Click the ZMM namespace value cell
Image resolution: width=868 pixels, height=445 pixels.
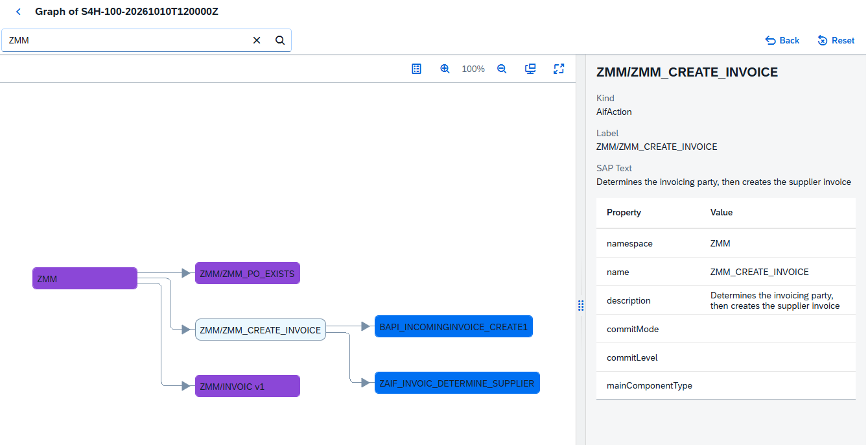pos(720,243)
